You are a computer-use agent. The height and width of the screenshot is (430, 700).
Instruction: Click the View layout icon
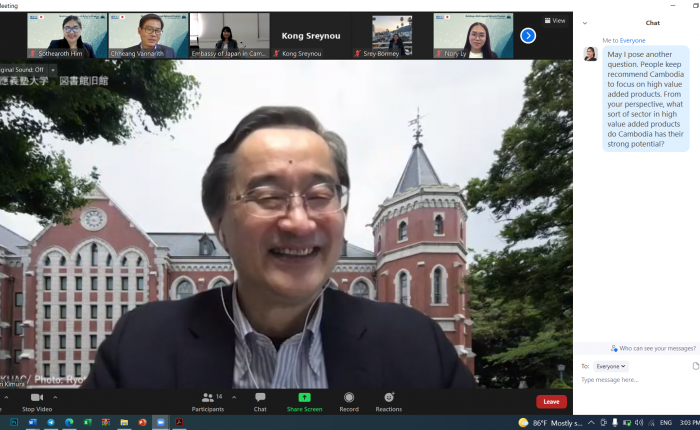(554, 20)
